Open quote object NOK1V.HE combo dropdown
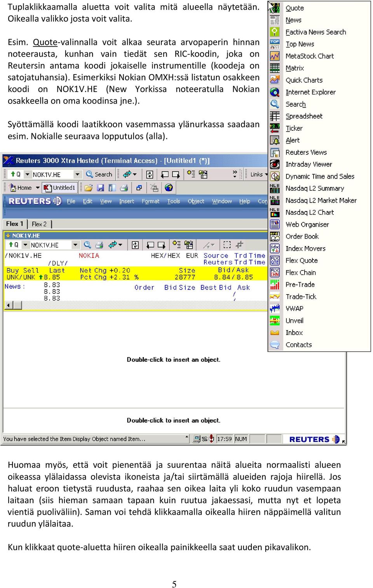This screenshot has width=373, height=588. coord(75,245)
